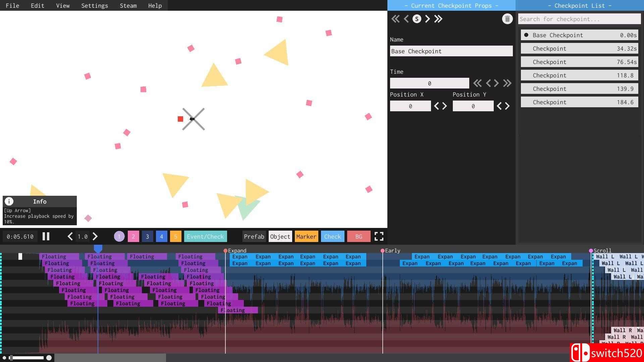
Task: Click the fast-forward navigation icon
Action: click(438, 18)
